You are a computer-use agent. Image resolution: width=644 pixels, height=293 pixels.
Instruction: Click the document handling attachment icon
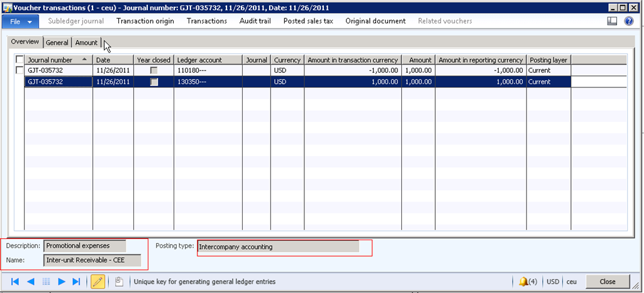click(x=118, y=282)
